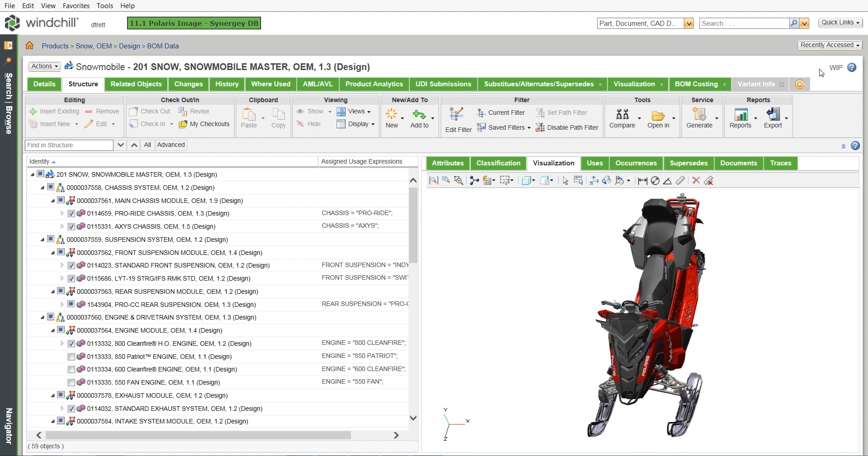
Task: Open the Display dropdown
Action: pyautogui.click(x=356, y=124)
